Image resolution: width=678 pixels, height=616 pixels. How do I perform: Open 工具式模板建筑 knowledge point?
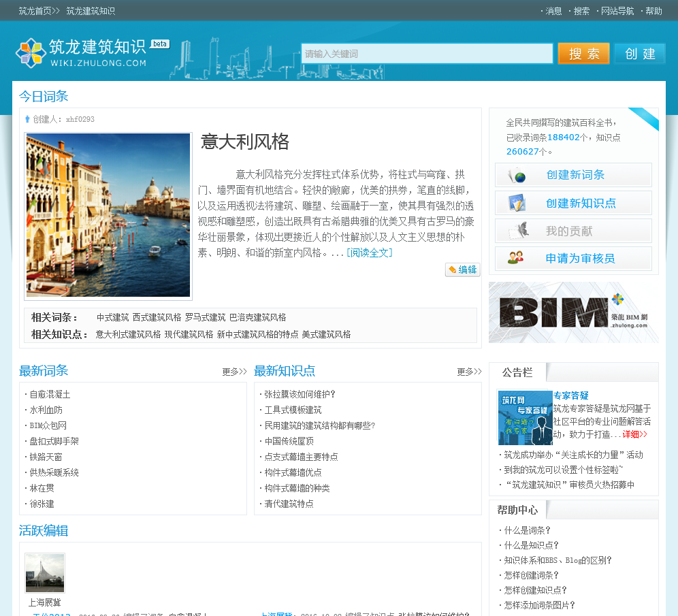tap(293, 410)
